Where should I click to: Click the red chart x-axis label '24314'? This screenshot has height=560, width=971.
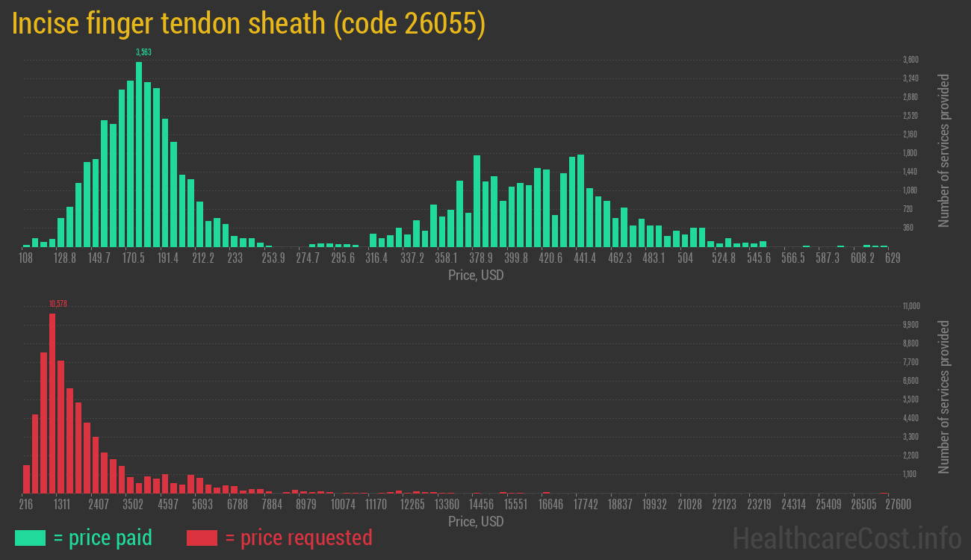793,505
